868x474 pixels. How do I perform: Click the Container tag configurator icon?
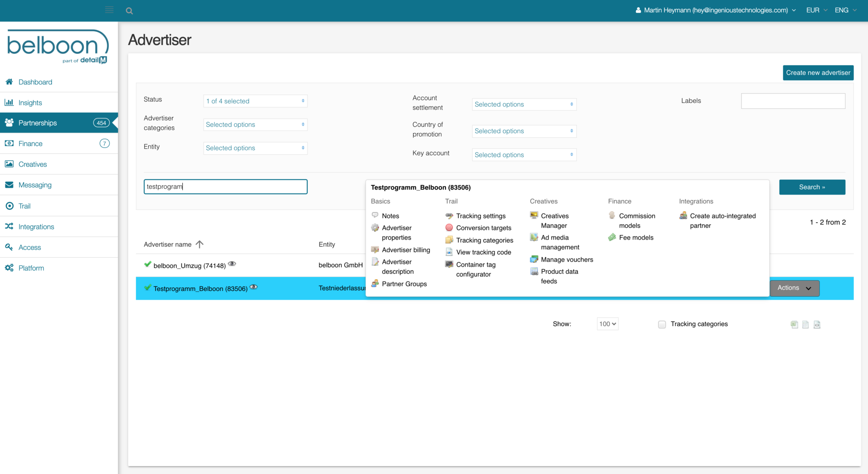[x=449, y=264]
